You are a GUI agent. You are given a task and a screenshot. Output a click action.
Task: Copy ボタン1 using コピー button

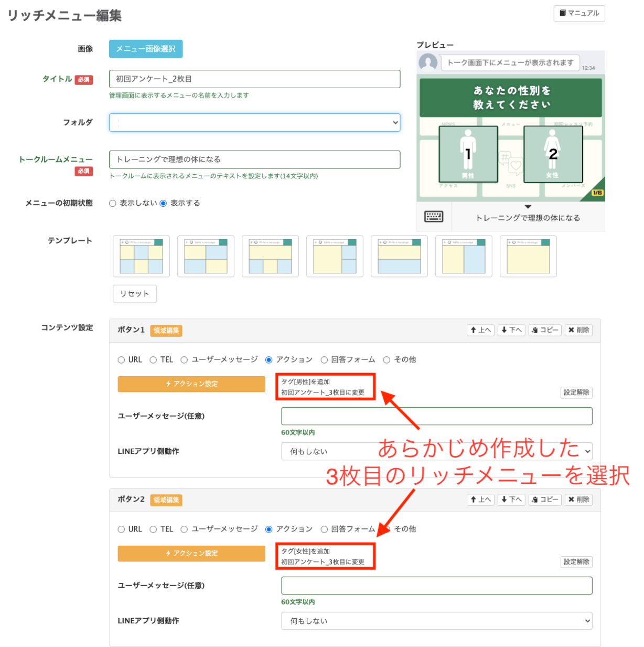545,330
